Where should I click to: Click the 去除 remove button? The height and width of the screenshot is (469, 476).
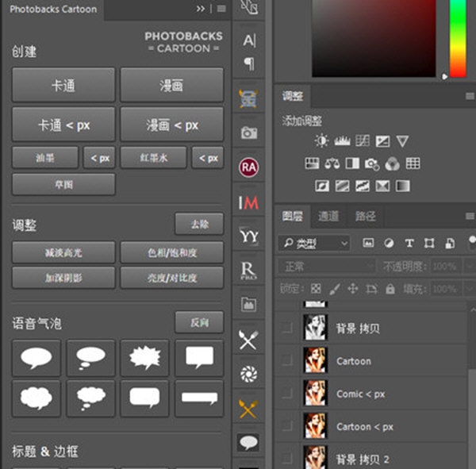[x=198, y=225]
